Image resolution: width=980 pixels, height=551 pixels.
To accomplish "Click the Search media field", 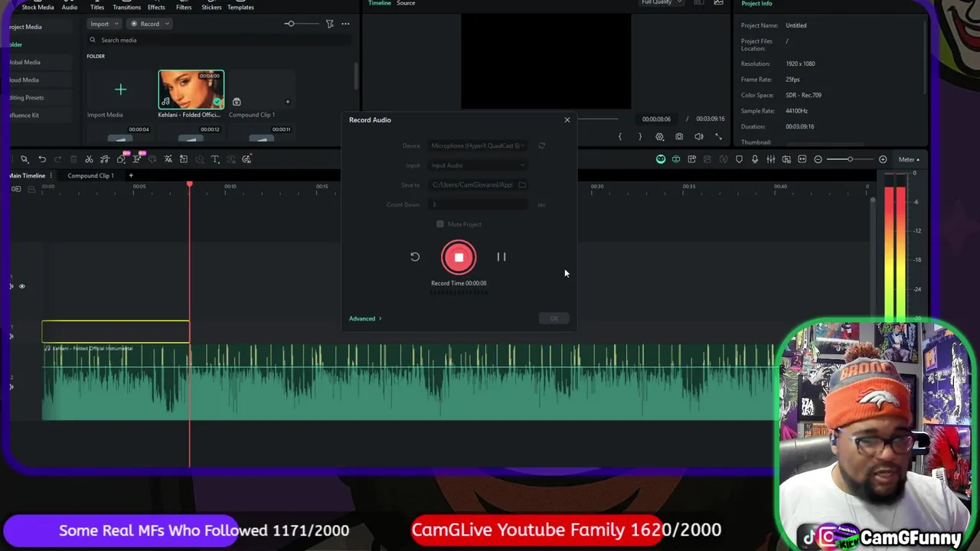I will point(218,40).
